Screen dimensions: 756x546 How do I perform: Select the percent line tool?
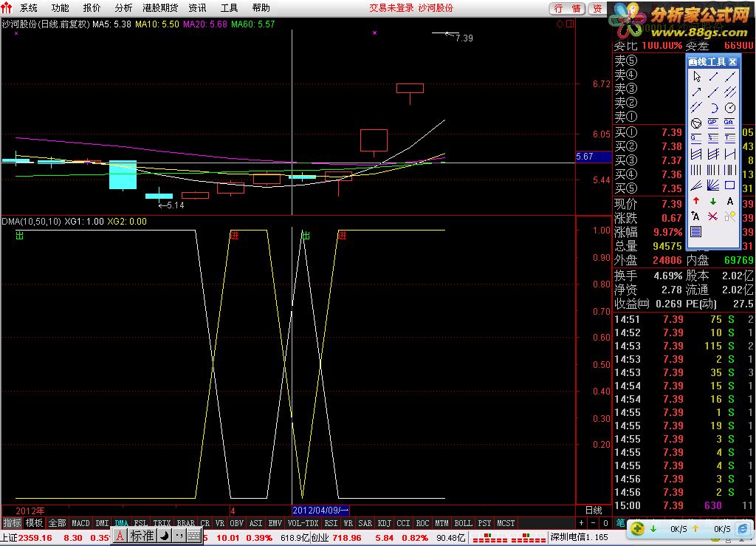[x=713, y=138]
